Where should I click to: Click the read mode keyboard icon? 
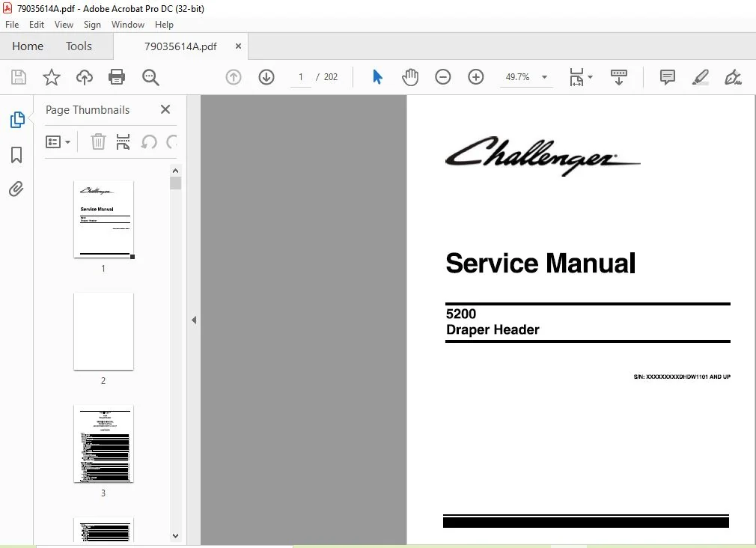coord(618,77)
